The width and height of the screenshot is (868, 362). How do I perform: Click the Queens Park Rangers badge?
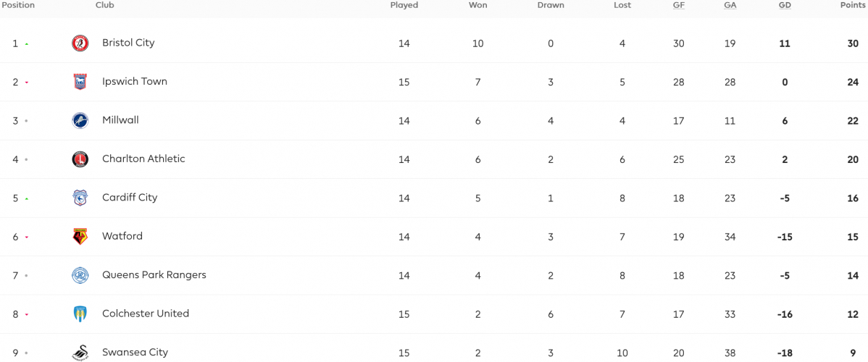pos(80,276)
